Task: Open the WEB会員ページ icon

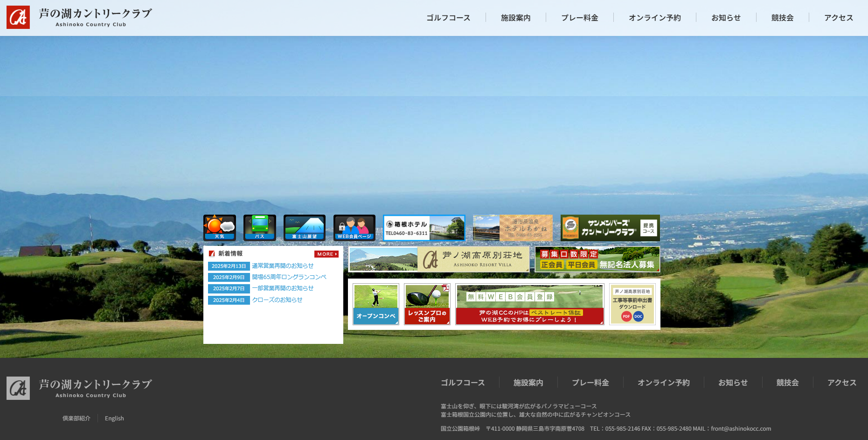Action: click(x=354, y=227)
